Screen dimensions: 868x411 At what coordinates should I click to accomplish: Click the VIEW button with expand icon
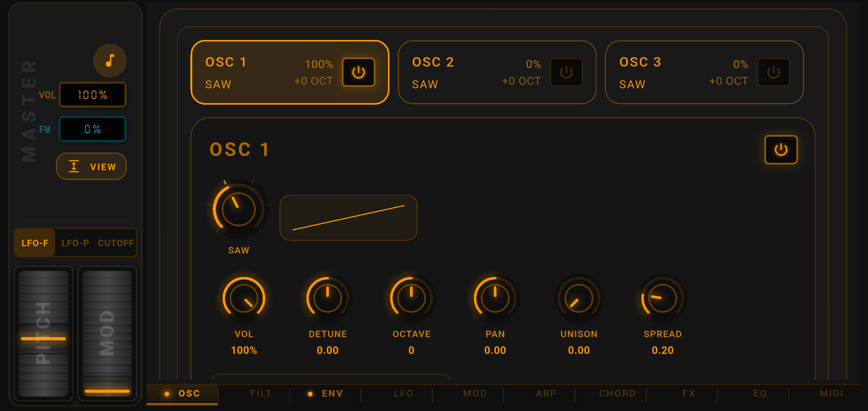click(x=91, y=167)
